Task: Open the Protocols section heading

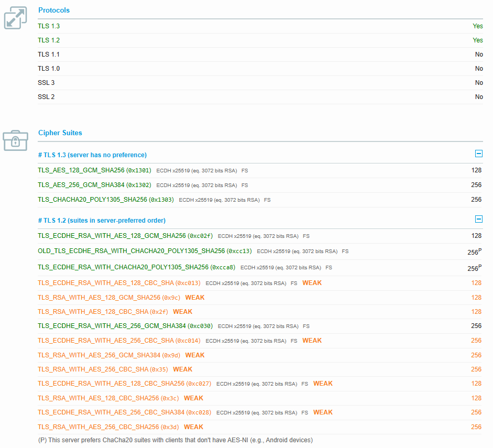Action: pos(53,10)
